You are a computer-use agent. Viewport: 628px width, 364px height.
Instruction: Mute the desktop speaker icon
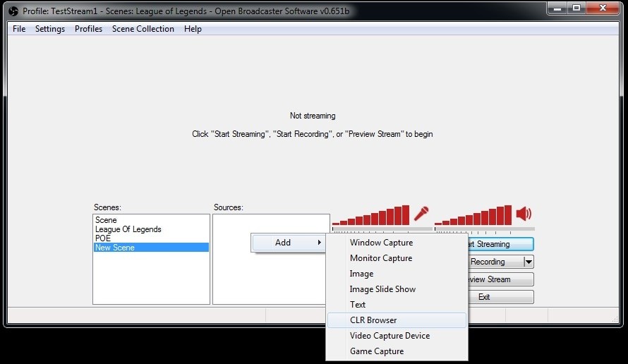(x=524, y=214)
